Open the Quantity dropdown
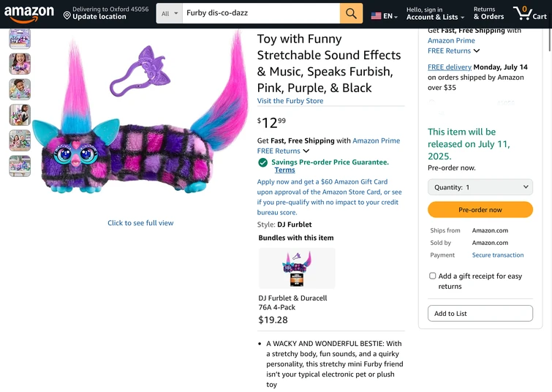This screenshot has width=552, height=392. [480, 187]
